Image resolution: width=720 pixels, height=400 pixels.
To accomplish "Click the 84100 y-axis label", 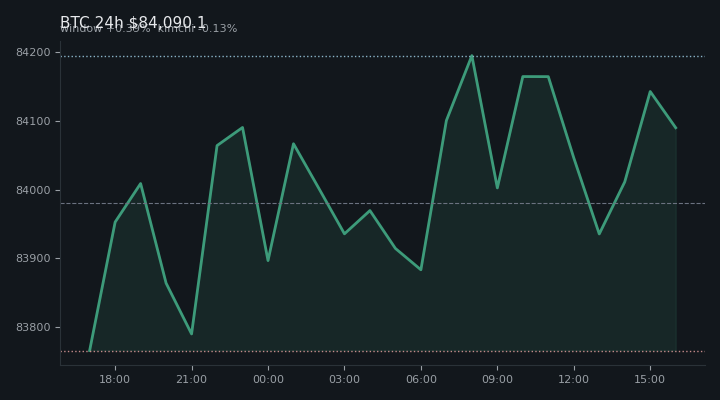I will (x=33, y=121).
